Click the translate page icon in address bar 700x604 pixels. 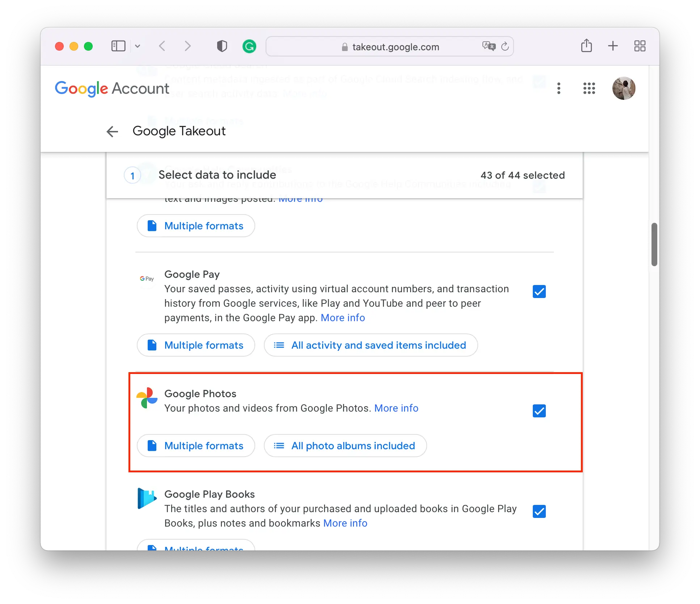click(489, 46)
